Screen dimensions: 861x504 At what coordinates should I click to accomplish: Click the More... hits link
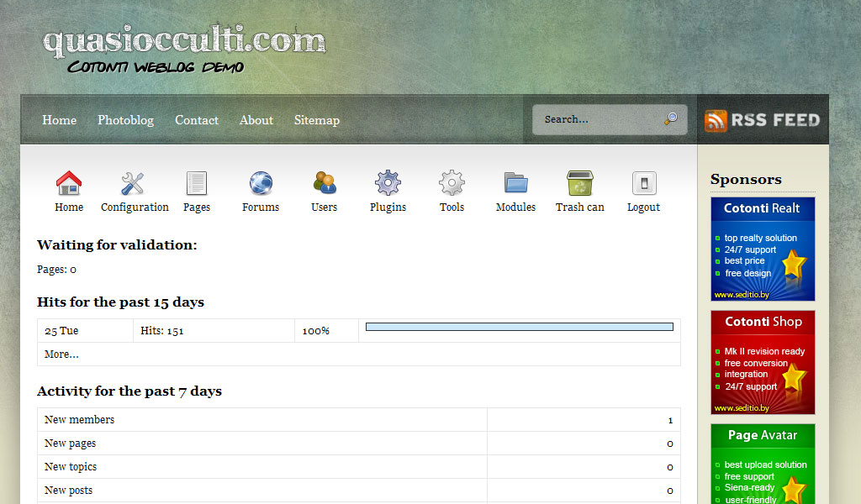(61, 354)
